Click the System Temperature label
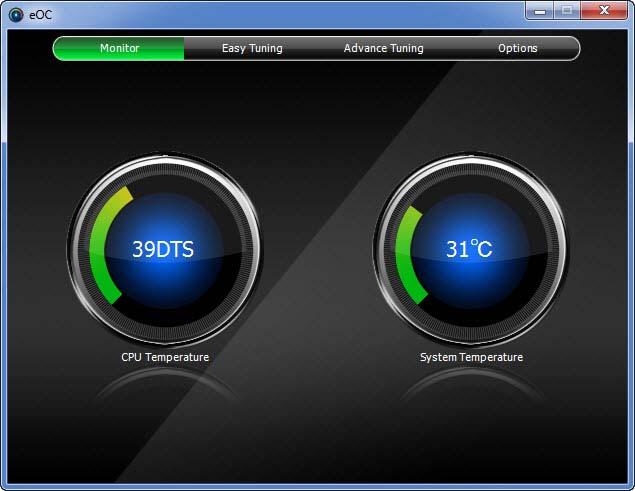This screenshot has height=491, width=635. pos(471,357)
